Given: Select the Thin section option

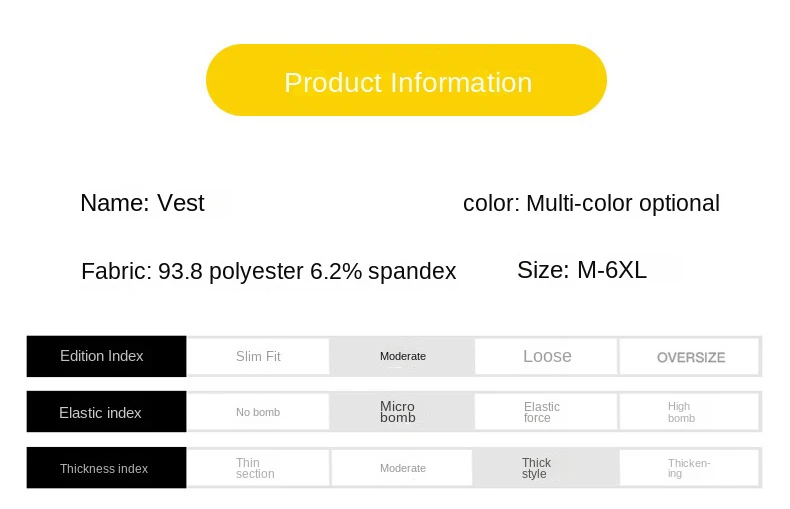Looking at the screenshot, I should 258,468.
